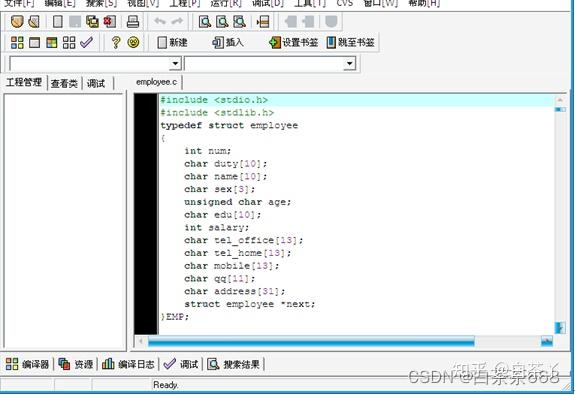The image size is (575, 395).
Task: Click the line '#include <stdlib.h>'
Action: click(217, 113)
